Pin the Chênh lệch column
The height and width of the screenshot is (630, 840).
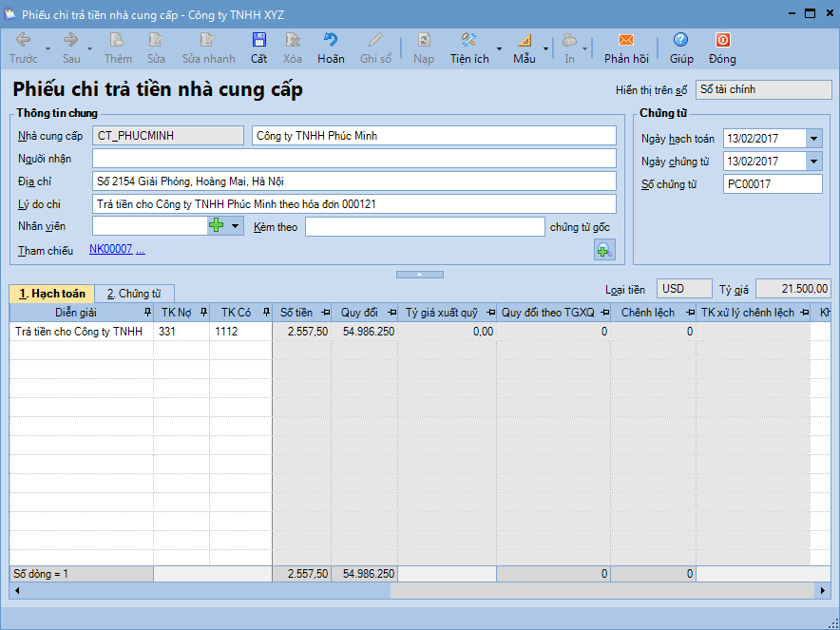(690, 313)
